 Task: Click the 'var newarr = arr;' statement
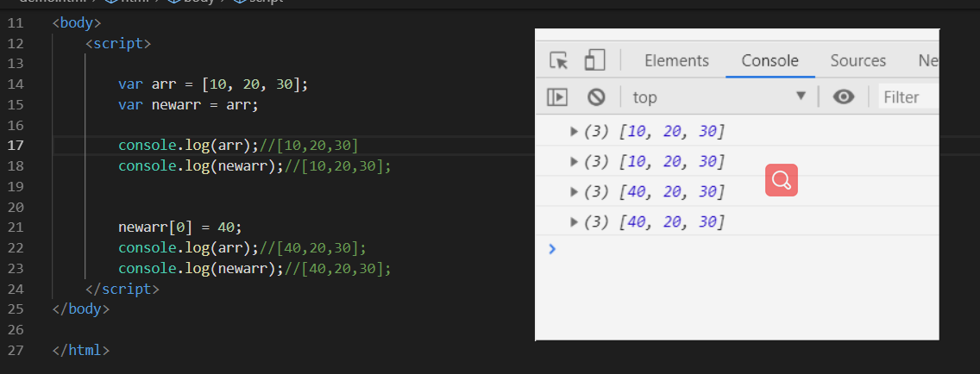(188, 105)
